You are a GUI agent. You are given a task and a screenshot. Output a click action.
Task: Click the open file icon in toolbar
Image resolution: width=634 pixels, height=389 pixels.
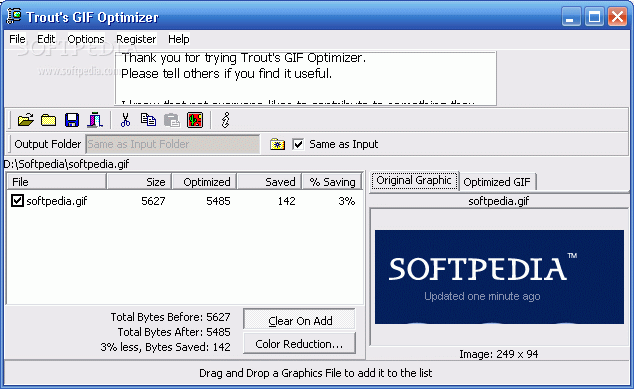25,120
